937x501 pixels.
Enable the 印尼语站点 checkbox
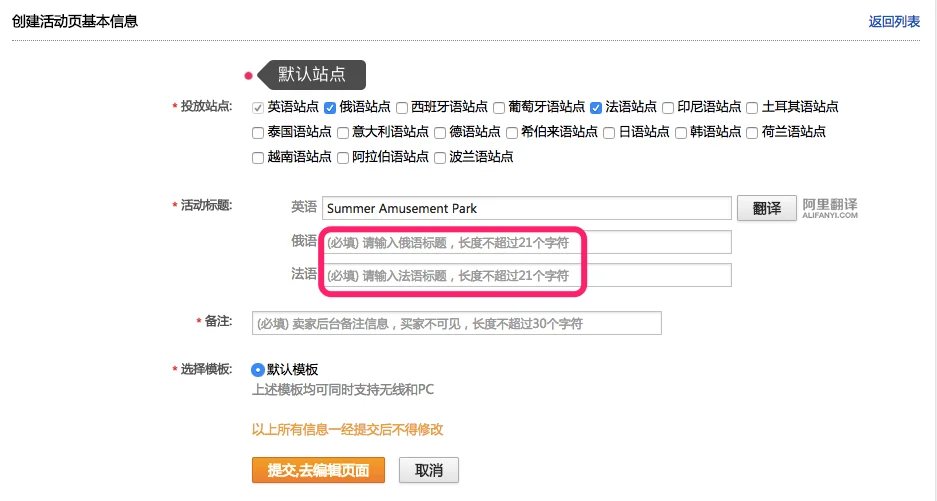(668, 108)
